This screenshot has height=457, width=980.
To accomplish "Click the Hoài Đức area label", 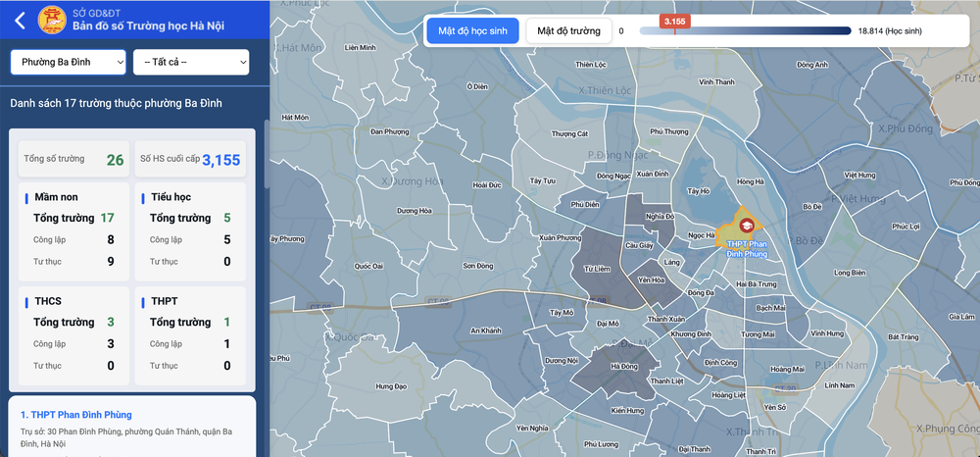I will point(485,185).
